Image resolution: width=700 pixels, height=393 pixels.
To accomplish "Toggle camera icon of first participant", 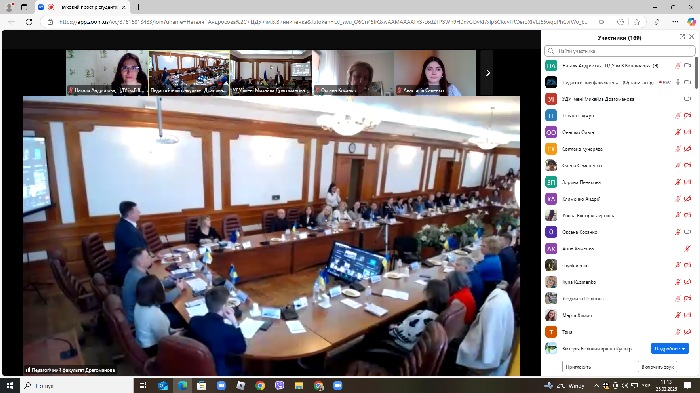I will point(688,66).
